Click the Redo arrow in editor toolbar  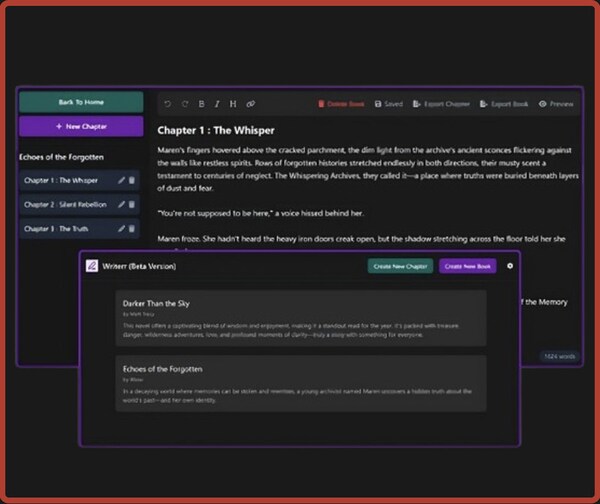coord(184,104)
